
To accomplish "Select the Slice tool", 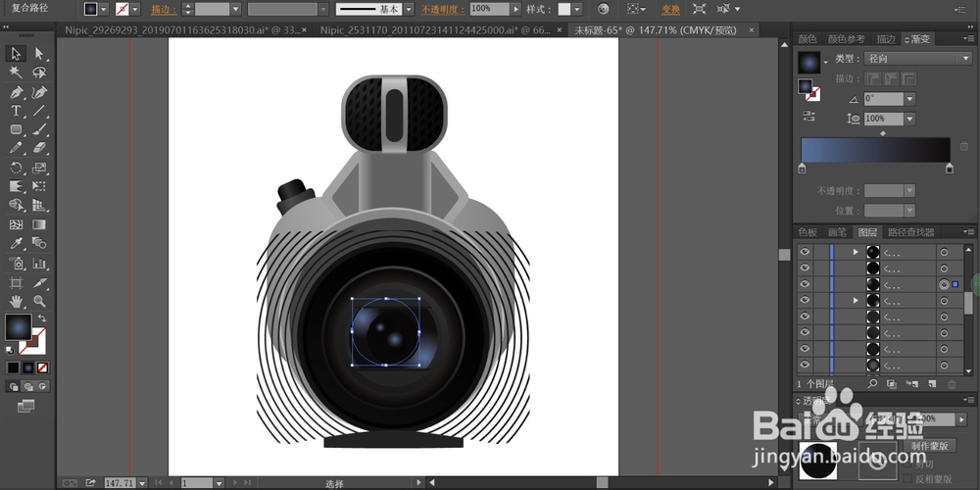I will point(39,282).
